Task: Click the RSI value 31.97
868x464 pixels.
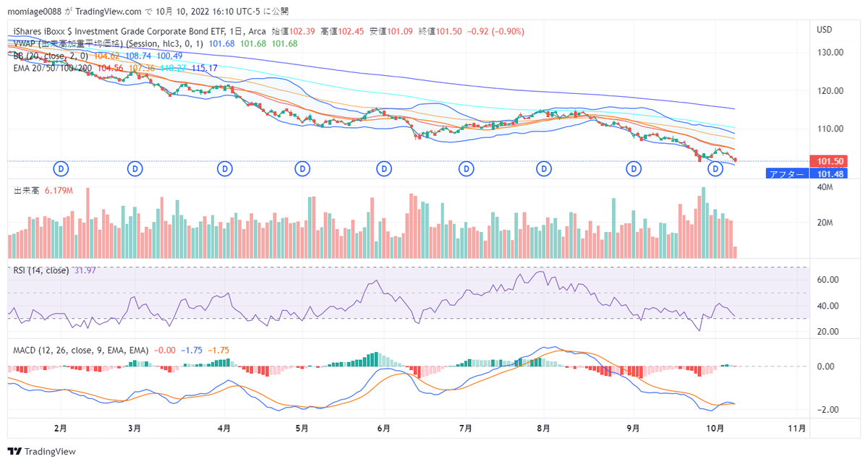Action: coord(84,270)
